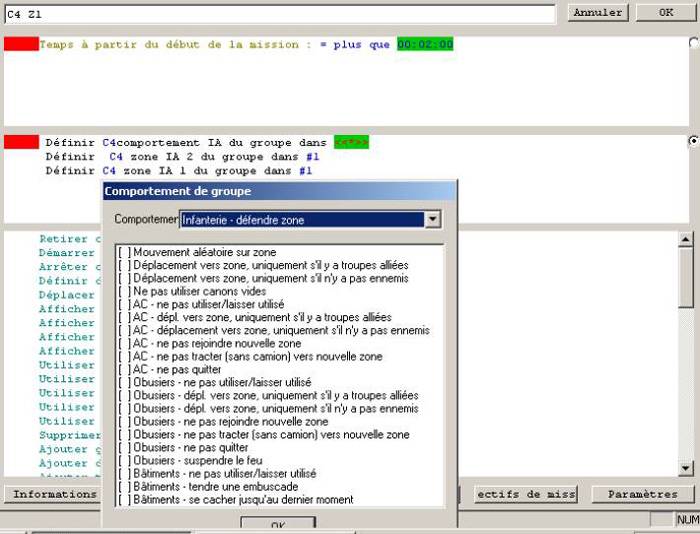
Task: Toggle Bâtiments - tendre une embuscade
Action: (x=124, y=487)
